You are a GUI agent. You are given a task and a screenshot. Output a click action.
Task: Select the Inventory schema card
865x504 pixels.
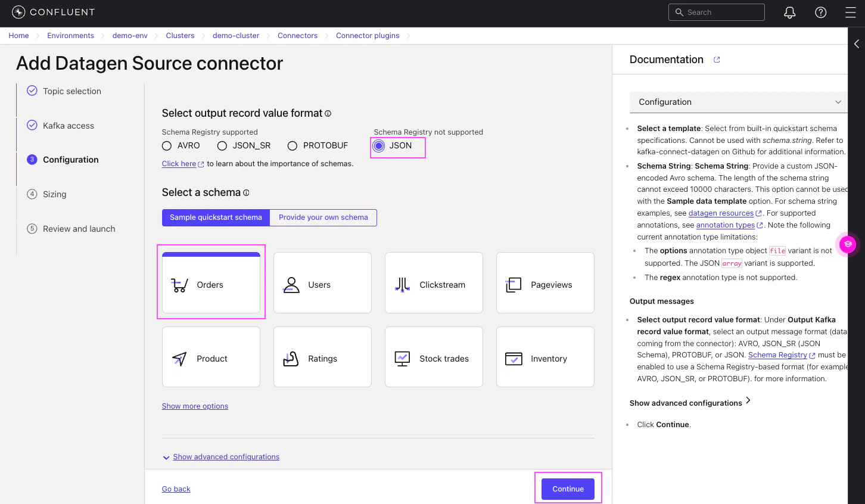(x=545, y=357)
